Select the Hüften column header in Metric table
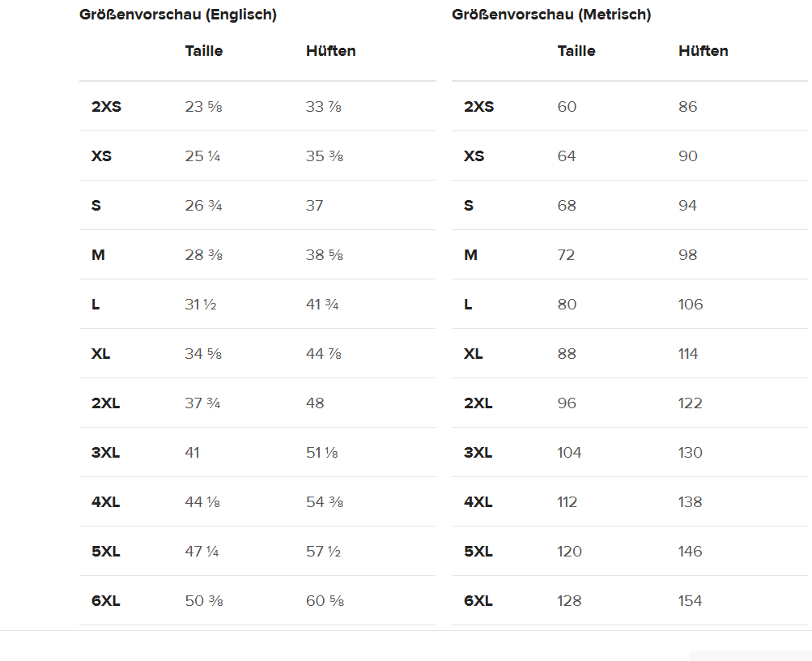The image size is (812, 661). coord(703,51)
